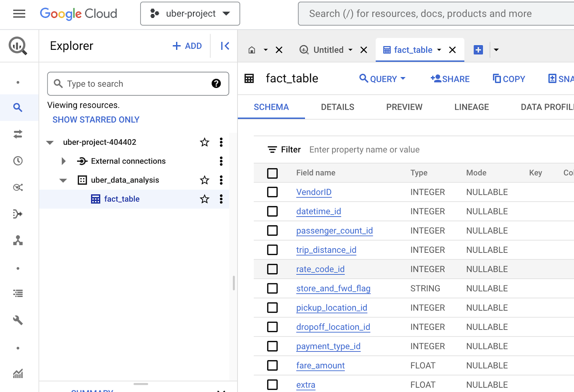This screenshot has height=392, width=574.
Task: Open actions menu for uber_data_analysis dataset
Action: point(221,180)
